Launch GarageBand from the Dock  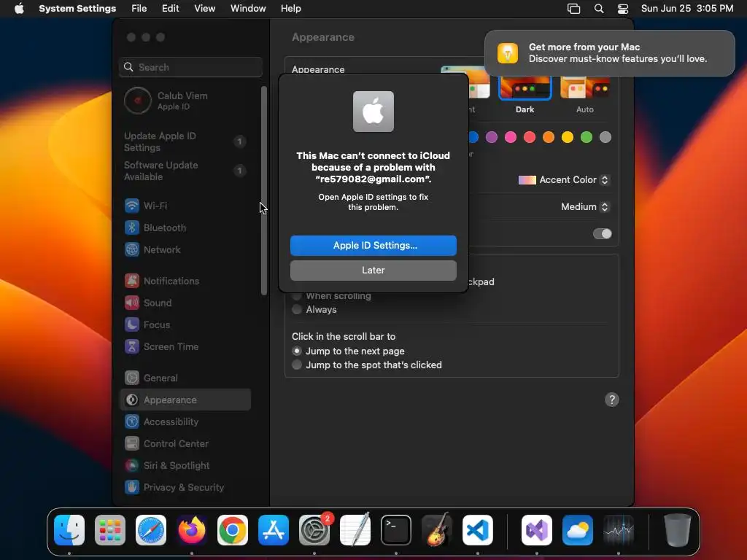click(437, 530)
